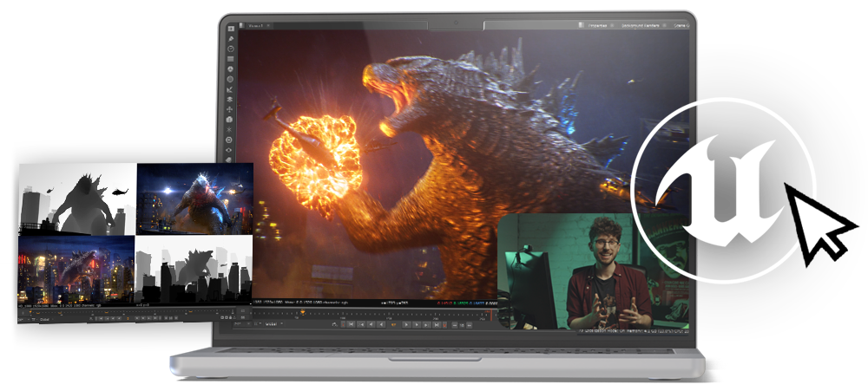Close the Viewer1 tab
Screen dimensions: 868x391
[x=269, y=25]
